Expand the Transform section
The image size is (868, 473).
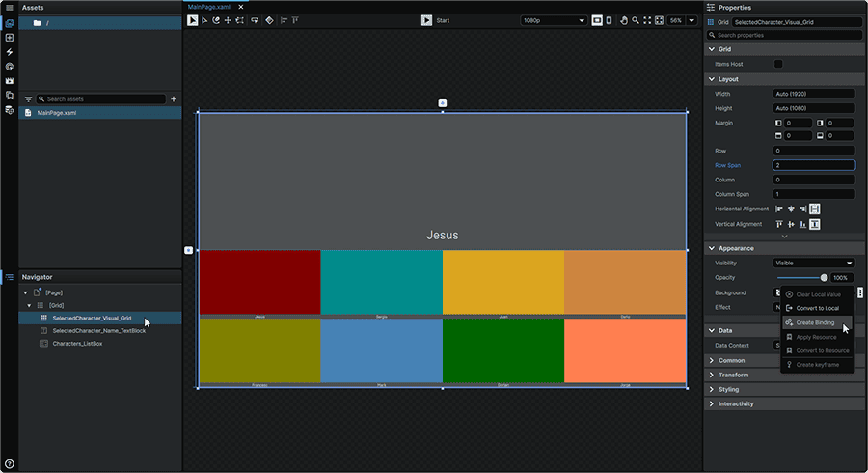712,375
